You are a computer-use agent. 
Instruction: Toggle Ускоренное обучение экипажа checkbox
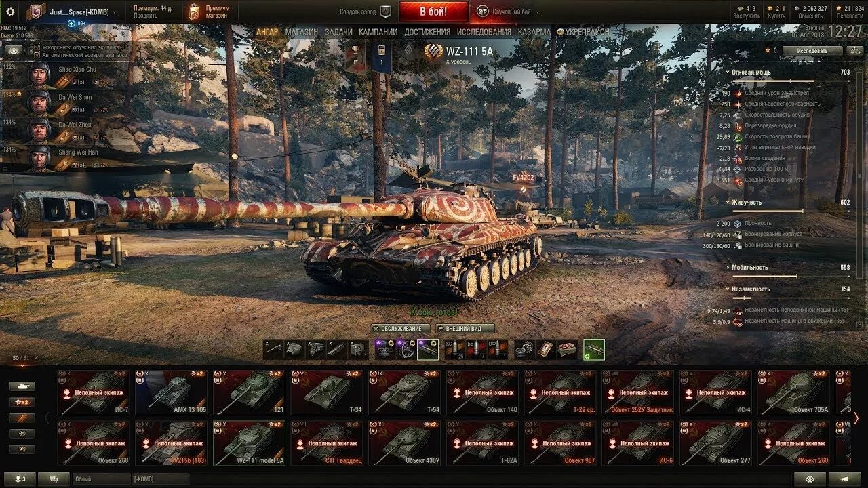click(37, 48)
